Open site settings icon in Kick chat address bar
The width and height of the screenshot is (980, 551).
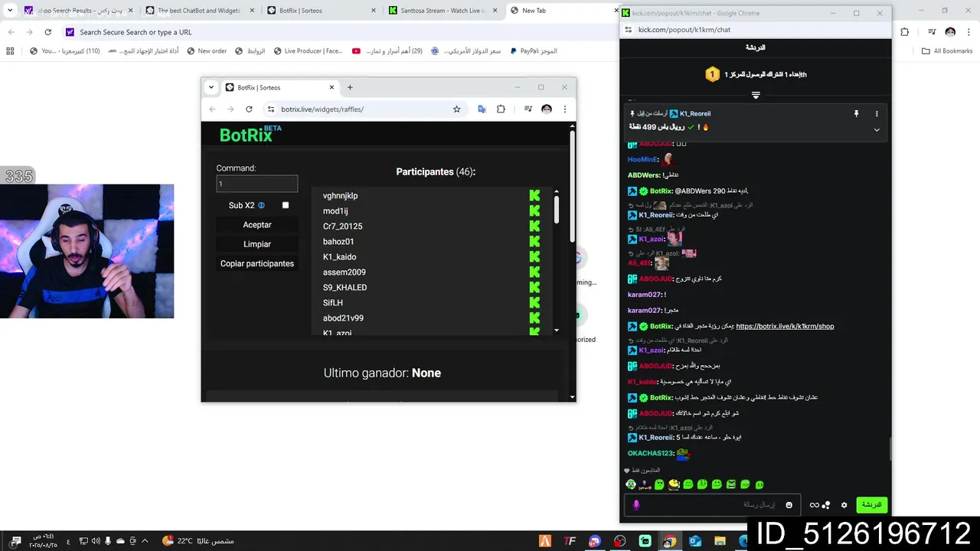click(628, 30)
